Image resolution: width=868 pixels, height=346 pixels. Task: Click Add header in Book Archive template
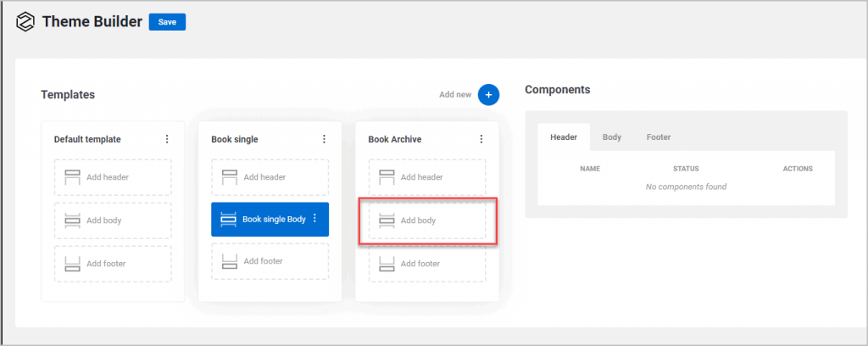coord(420,177)
